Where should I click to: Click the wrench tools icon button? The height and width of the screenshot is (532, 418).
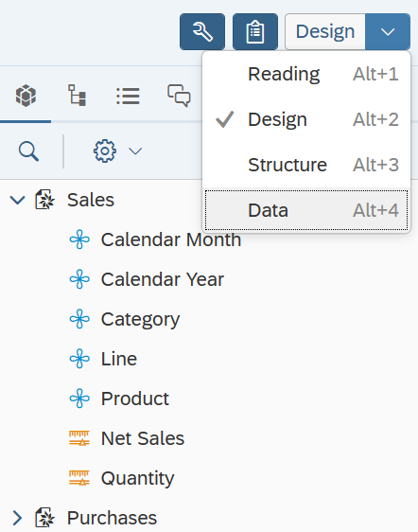pyautogui.click(x=202, y=32)
